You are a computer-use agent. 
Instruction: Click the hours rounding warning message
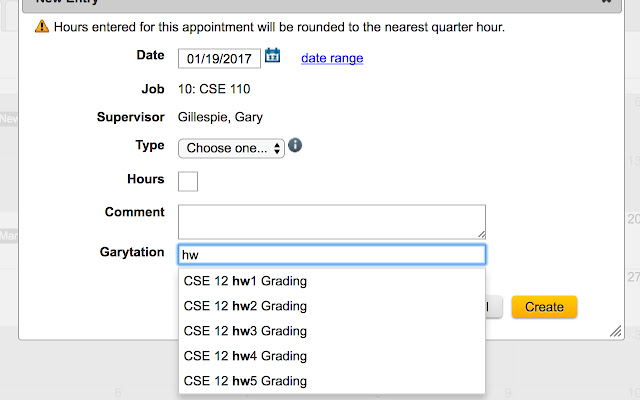(279, 27)
